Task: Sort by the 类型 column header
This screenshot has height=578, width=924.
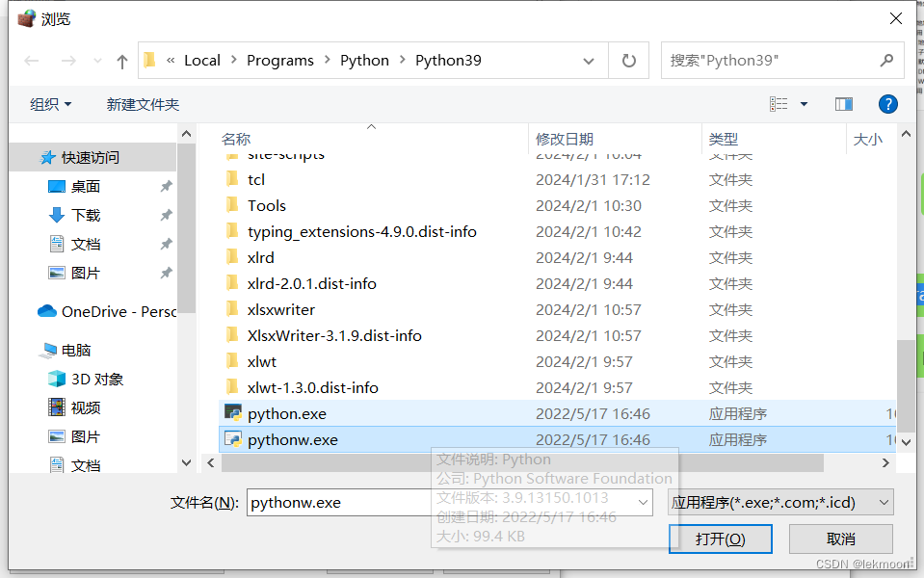Action: [723, 139]
